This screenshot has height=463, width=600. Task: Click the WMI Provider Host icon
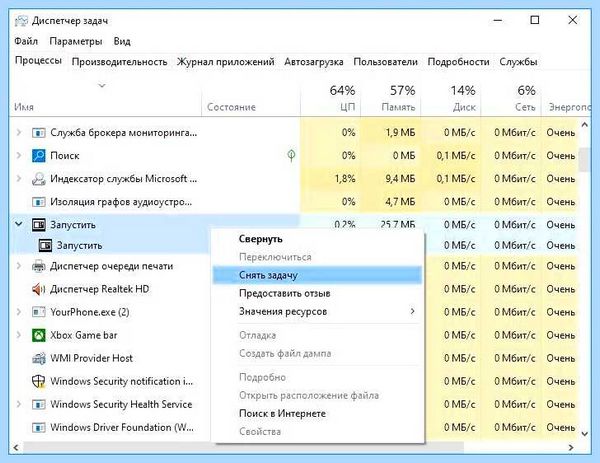click(x=38, y=358)
